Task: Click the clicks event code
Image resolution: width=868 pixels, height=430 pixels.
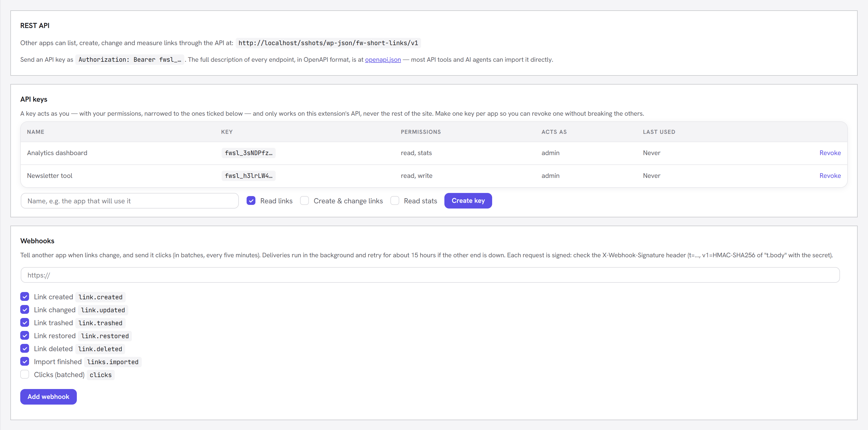Action: click(x=101, y=375)
